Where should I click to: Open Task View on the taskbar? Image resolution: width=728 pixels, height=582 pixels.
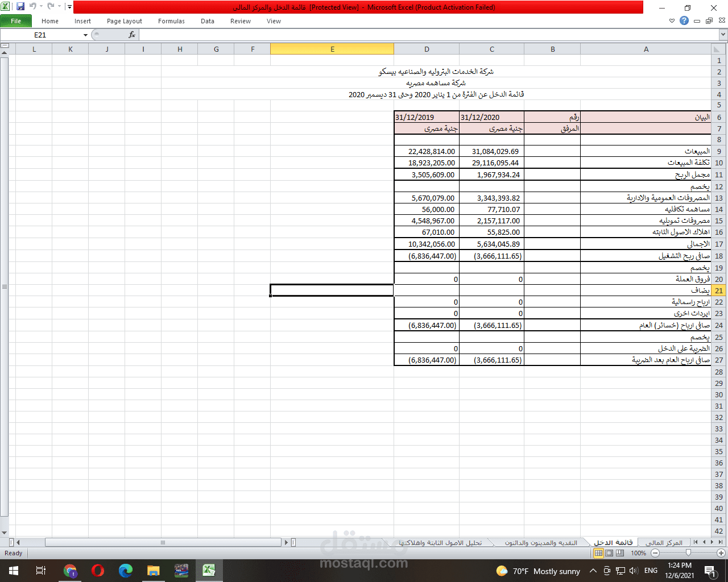click(41, 571)
